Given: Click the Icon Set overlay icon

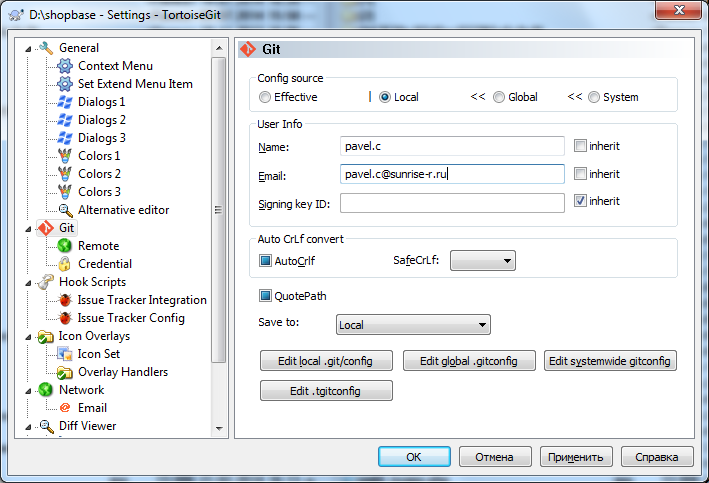Looking at the screenshot, I should [x=64, y=354].
